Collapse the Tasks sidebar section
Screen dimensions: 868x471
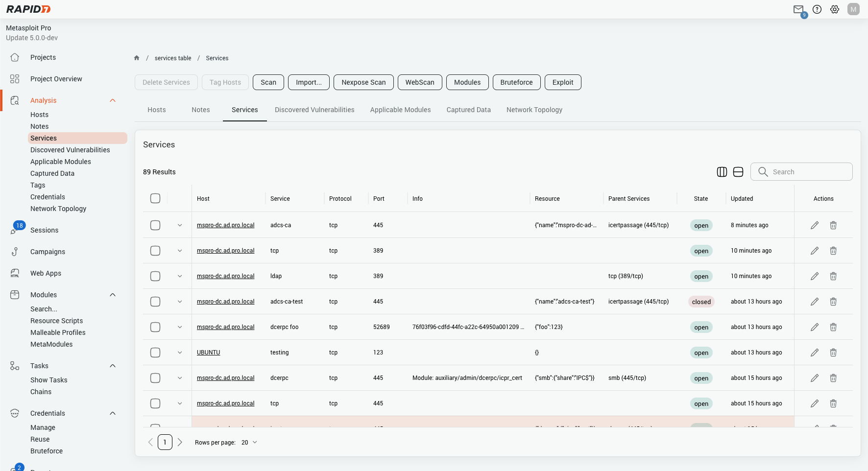click(x=113, y=366)
